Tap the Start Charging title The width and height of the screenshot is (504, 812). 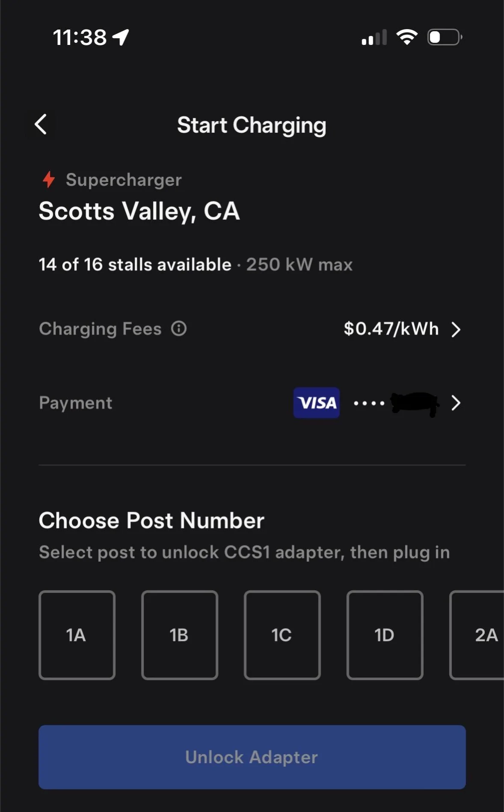(252, 125)
